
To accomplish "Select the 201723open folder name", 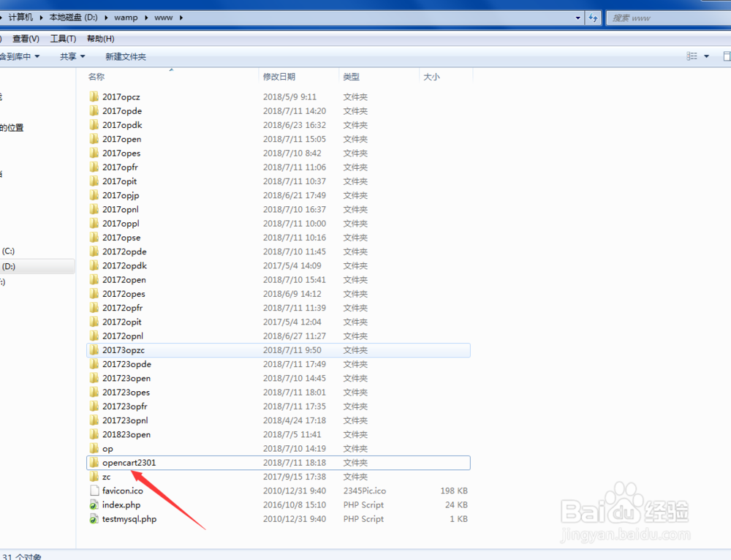I will (x=126, y=378).
